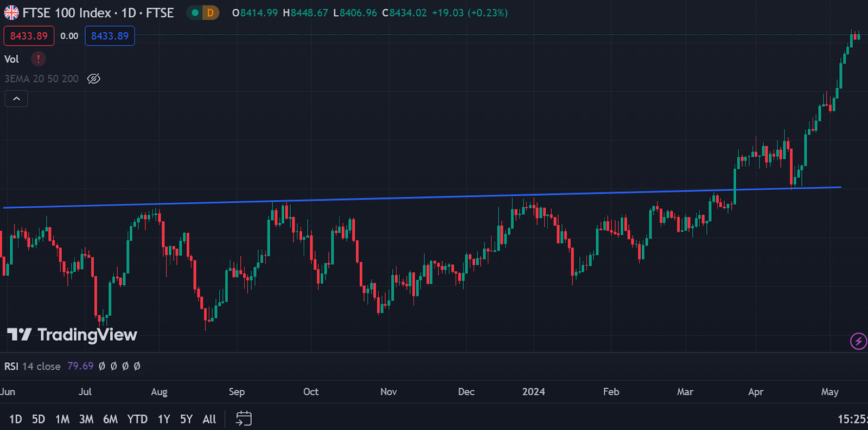Select the 3M time range

pos(86,419)
